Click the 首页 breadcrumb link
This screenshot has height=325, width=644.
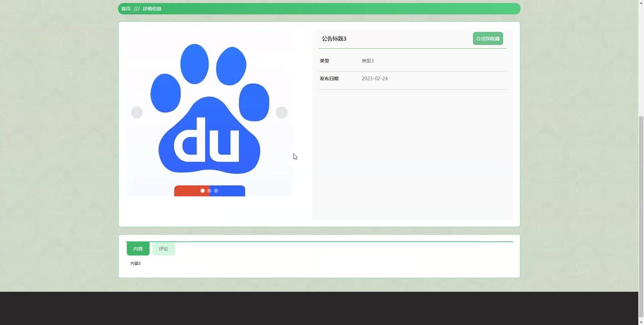[x=126, y=9]
